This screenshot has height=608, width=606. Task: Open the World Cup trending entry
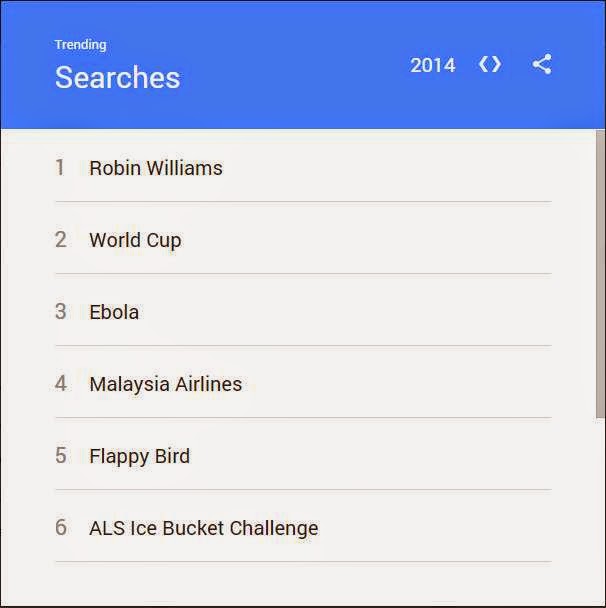[x=135, y=240]
